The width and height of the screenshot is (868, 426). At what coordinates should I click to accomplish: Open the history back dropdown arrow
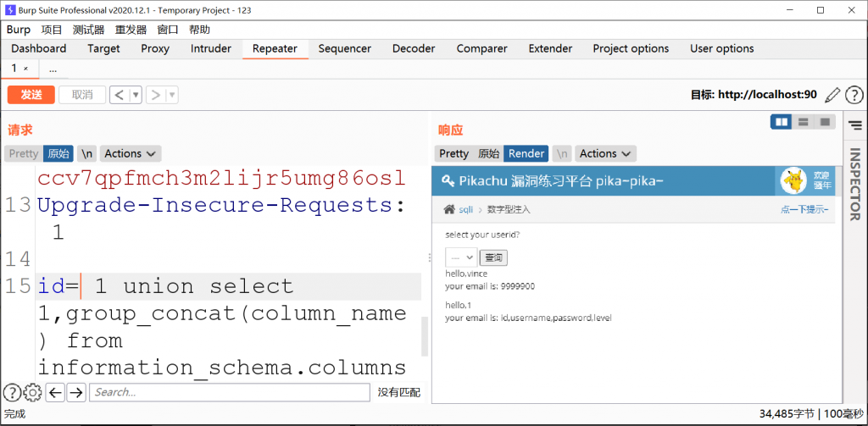[x=136, y=95]
